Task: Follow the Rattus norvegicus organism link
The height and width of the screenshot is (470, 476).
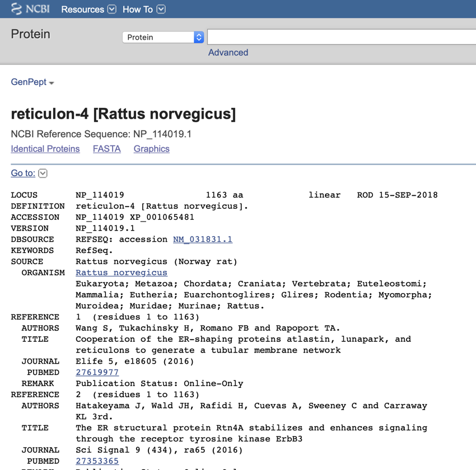Action: point(121,272)
